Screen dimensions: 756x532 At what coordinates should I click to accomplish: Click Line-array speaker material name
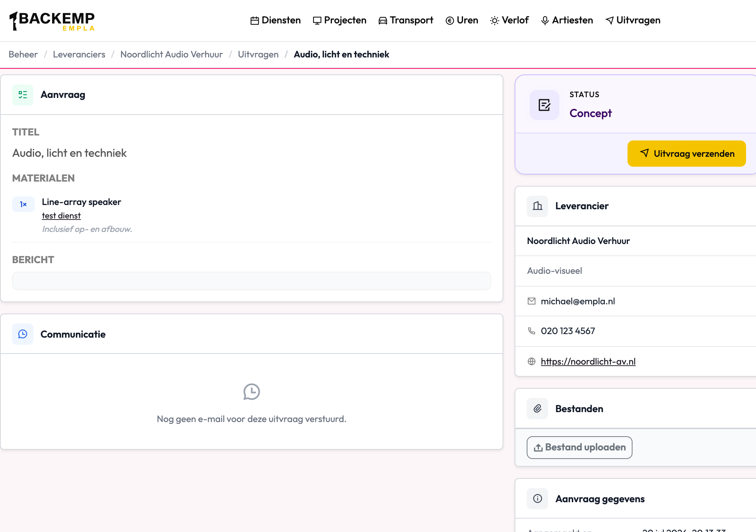81,202
